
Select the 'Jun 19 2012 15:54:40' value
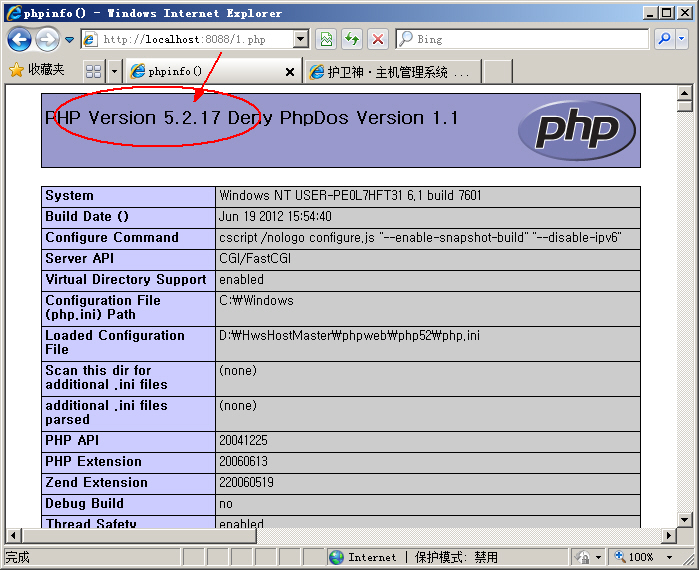coord(275,217)
